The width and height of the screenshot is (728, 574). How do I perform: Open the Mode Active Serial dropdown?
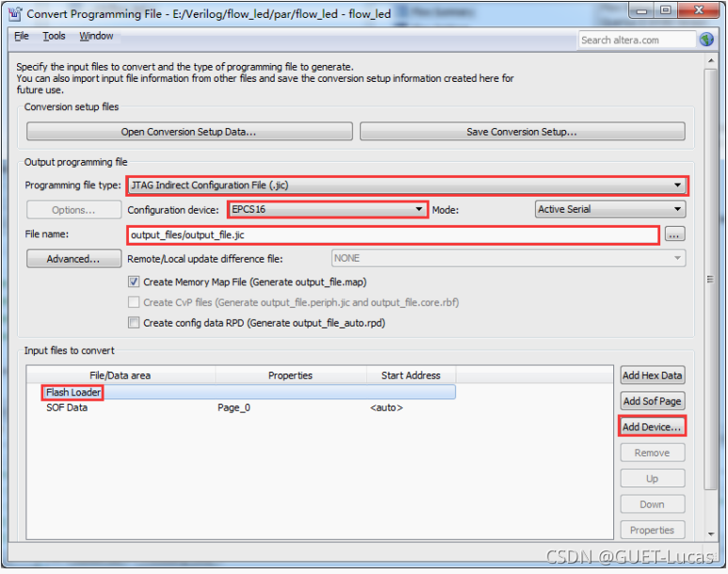(x=610, y=210)
